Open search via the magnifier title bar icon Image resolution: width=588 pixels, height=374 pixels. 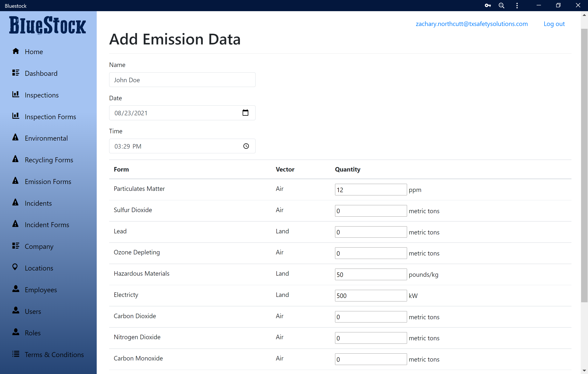[502, 5]
